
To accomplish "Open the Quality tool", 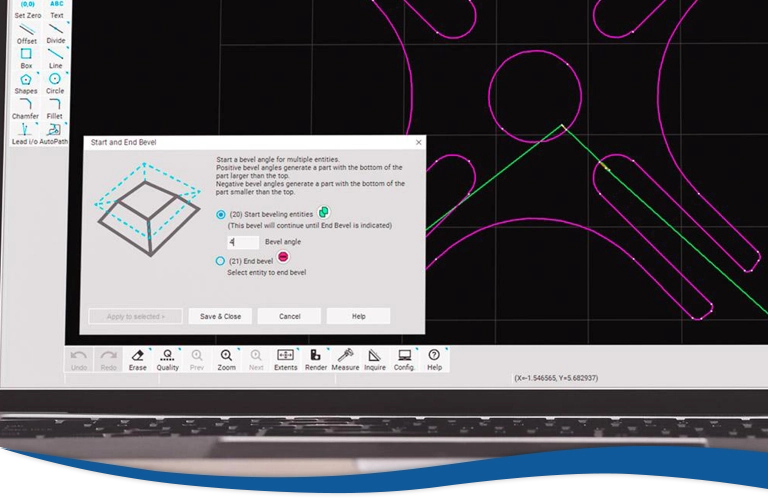I will [167, 358].
